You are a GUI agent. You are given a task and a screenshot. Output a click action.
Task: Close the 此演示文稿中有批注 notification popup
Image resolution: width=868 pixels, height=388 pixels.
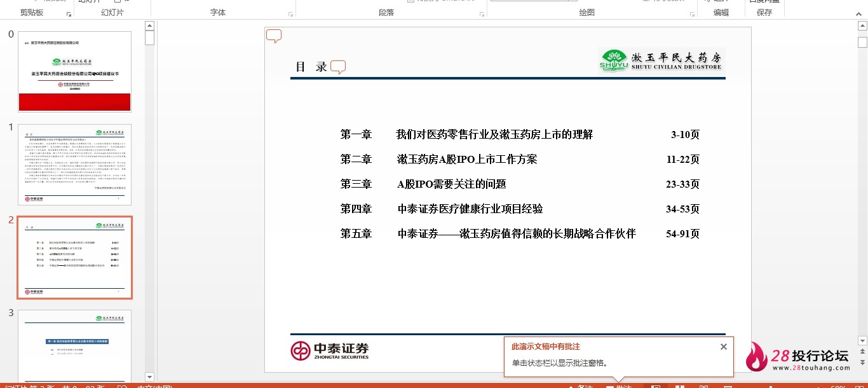723,347
